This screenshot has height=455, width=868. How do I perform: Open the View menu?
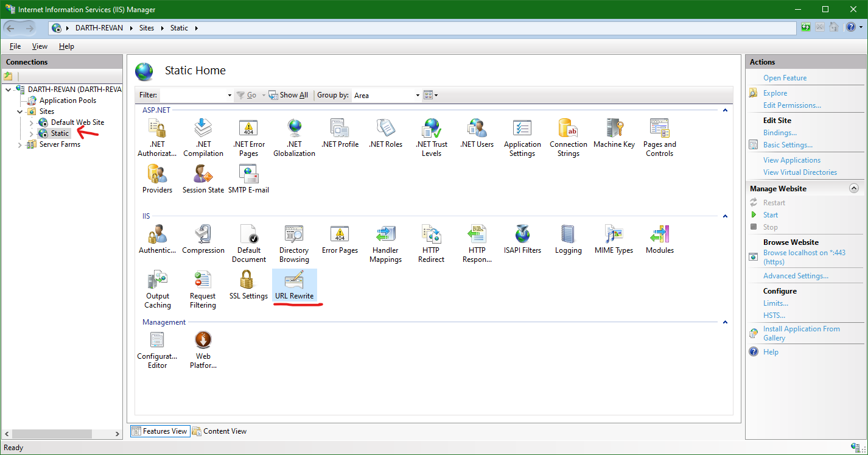tap(39, 46)
